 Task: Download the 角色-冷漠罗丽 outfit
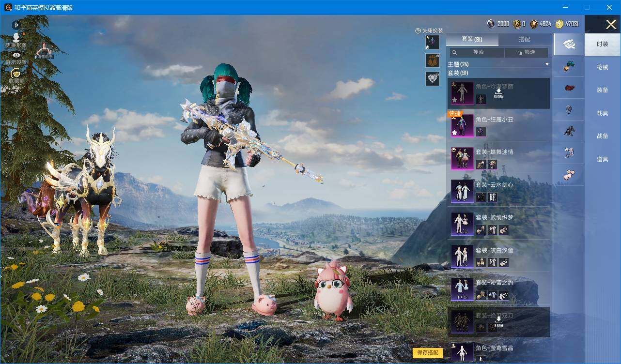point(498,93)
